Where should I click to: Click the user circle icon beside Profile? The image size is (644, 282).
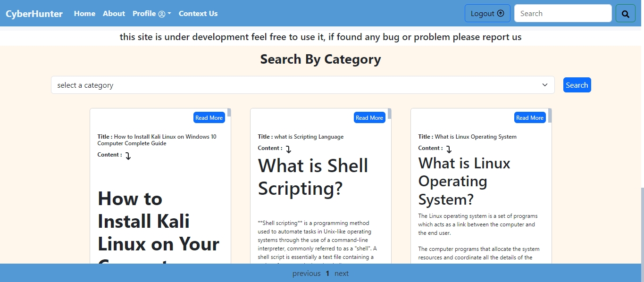pos(162,14)
